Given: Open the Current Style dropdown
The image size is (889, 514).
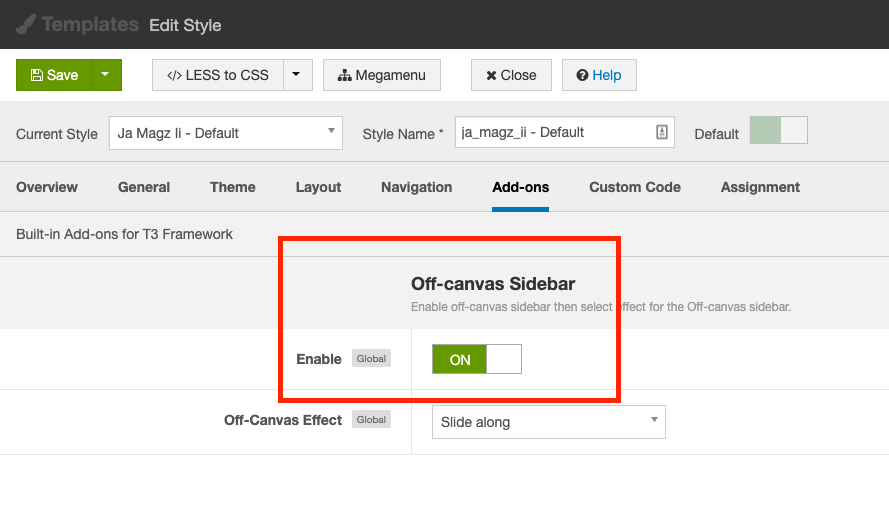Looking at the screenshot, I should click(x=225, y=133).
